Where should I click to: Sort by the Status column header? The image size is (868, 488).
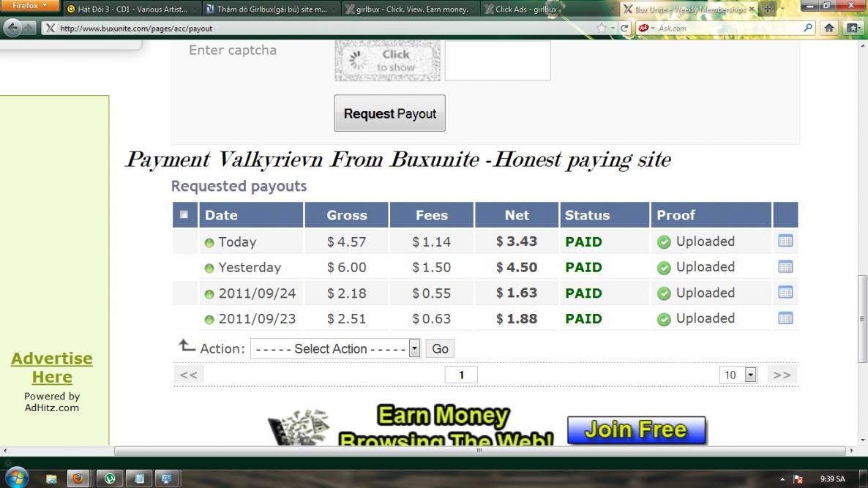pyautogui.click(x=605, y=214)
